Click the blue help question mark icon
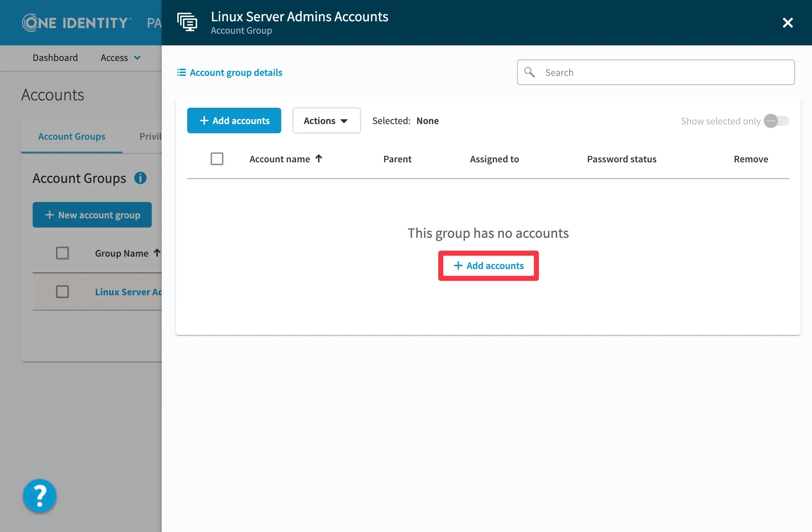This screenshot has height=532, width=812. click(40, 495)
